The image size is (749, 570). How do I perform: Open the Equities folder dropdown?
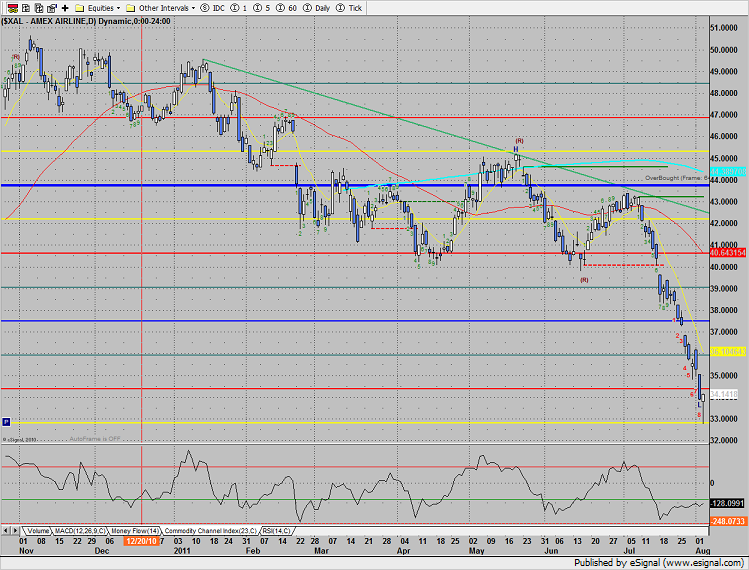coord(98,8)
